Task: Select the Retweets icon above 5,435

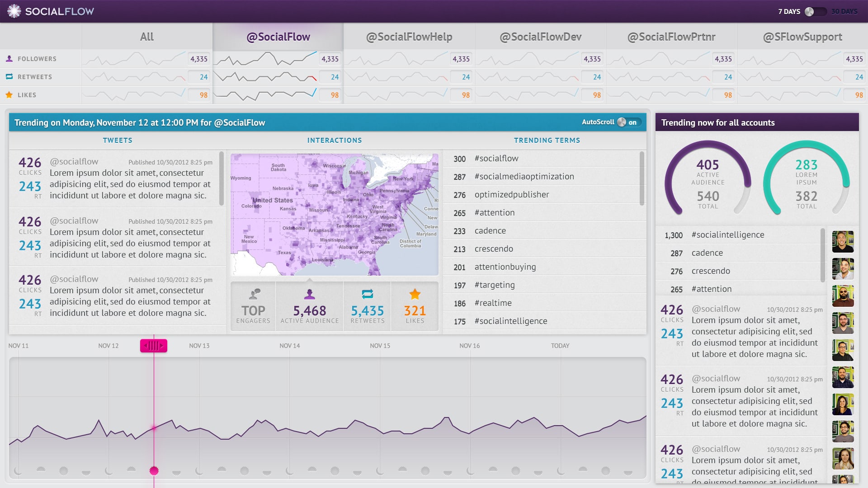Action: coord(368,294)
